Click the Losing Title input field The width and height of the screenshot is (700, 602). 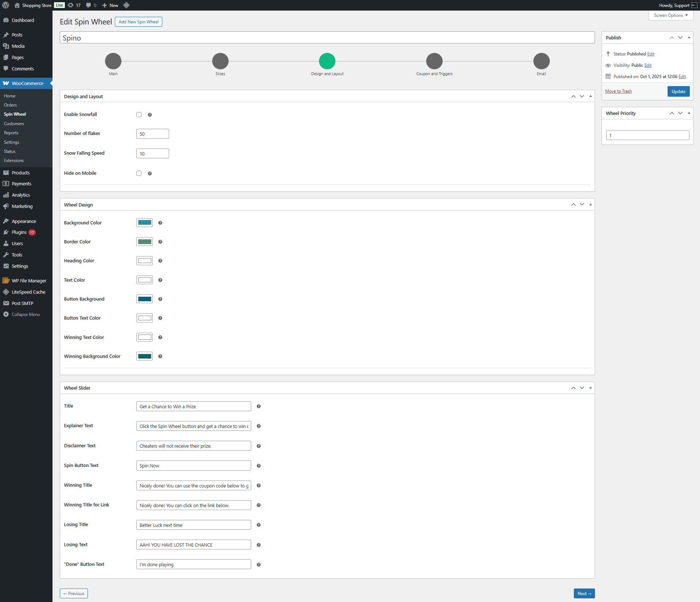194,525
